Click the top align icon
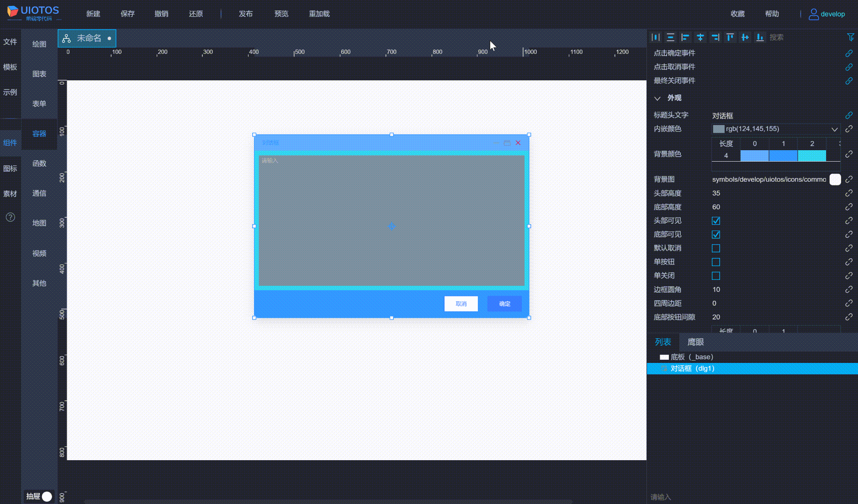 tap(730, 37)
